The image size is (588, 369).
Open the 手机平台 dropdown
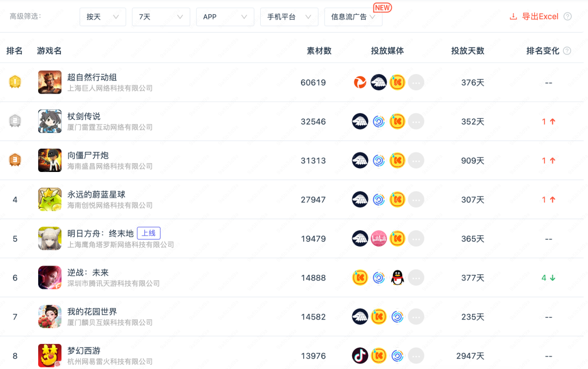[289, 17]
